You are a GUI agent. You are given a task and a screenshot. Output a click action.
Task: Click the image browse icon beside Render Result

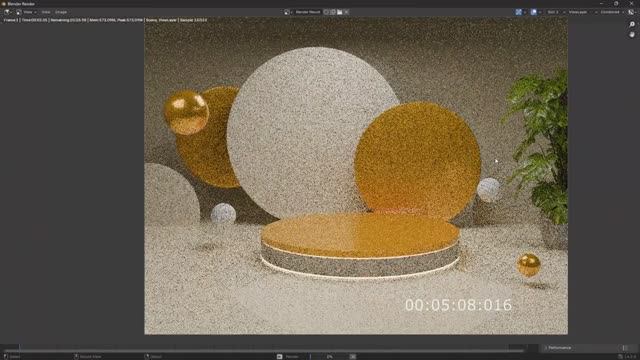click(287, 12)
